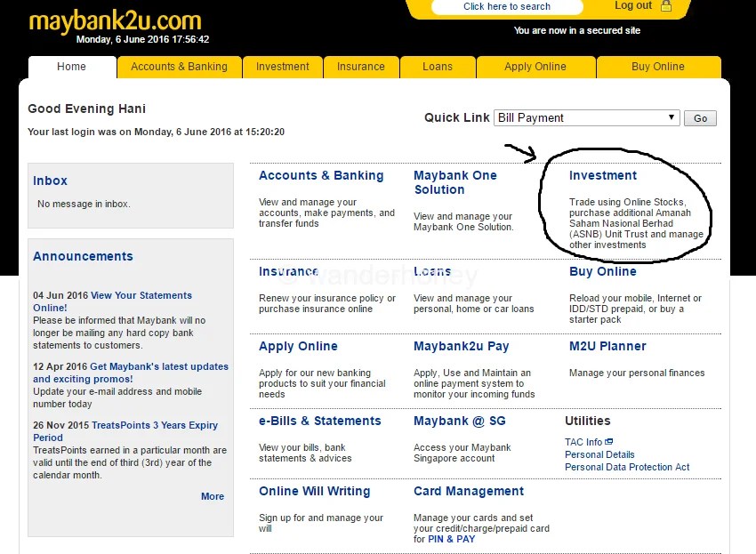
Task: Click the maybank2u.com logo
Action: click(115, 21)
